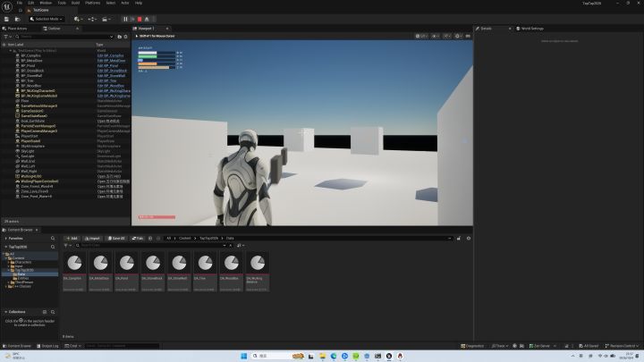Select the Data folder in the tree
This screenshot has width=644, height=362.
(21, 274)
